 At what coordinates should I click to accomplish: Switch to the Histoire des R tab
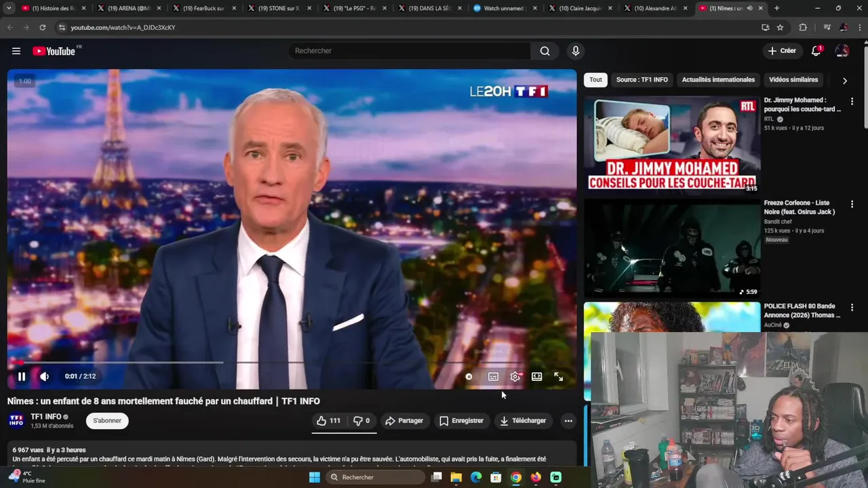(53, 8)
